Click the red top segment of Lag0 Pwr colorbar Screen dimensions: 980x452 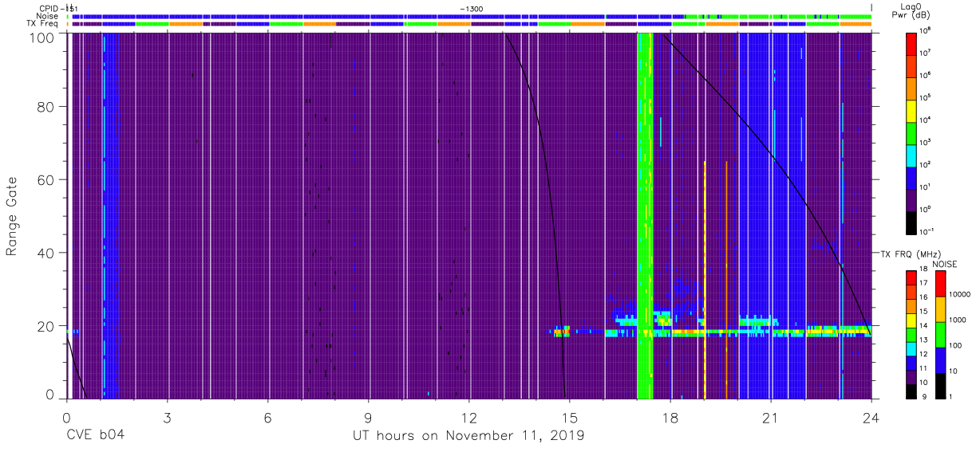coord(912,43)
